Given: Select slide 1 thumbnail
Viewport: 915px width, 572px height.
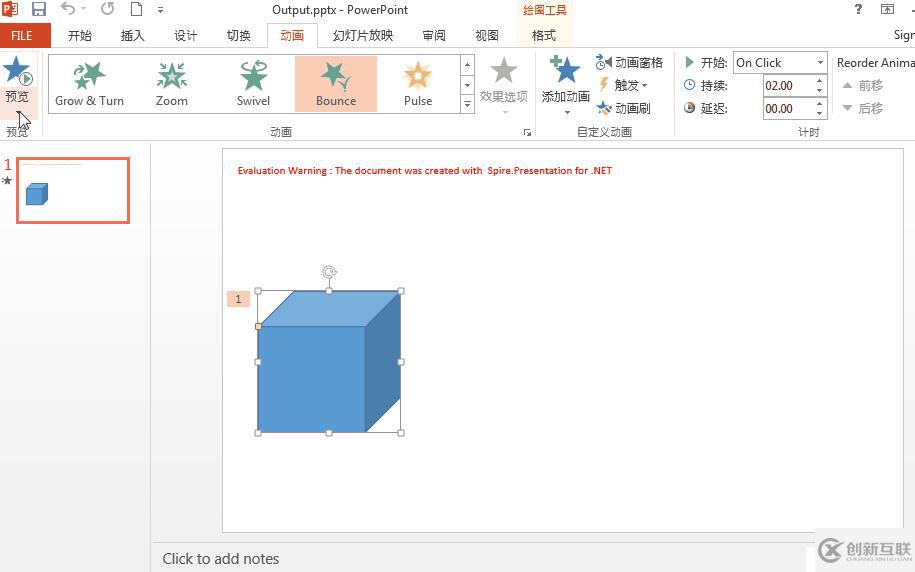Looking at the screenshot, I should (x=73, y=190).
